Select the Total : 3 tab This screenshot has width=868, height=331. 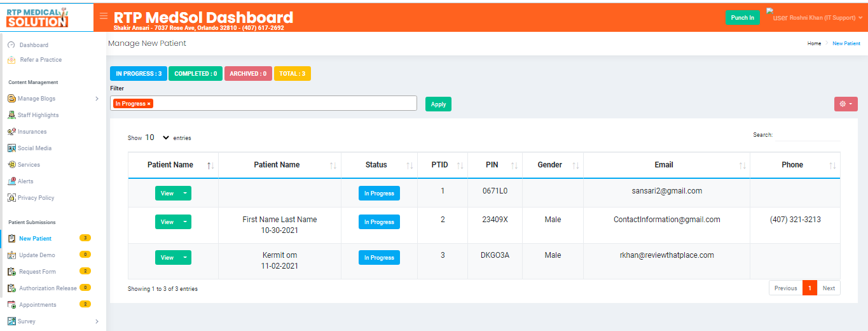click(x=293, y=74)
